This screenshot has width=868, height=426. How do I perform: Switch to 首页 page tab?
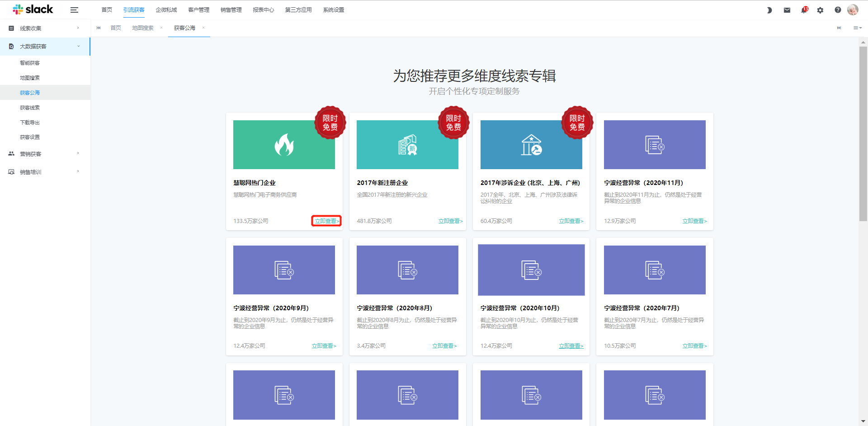point(116,28)
